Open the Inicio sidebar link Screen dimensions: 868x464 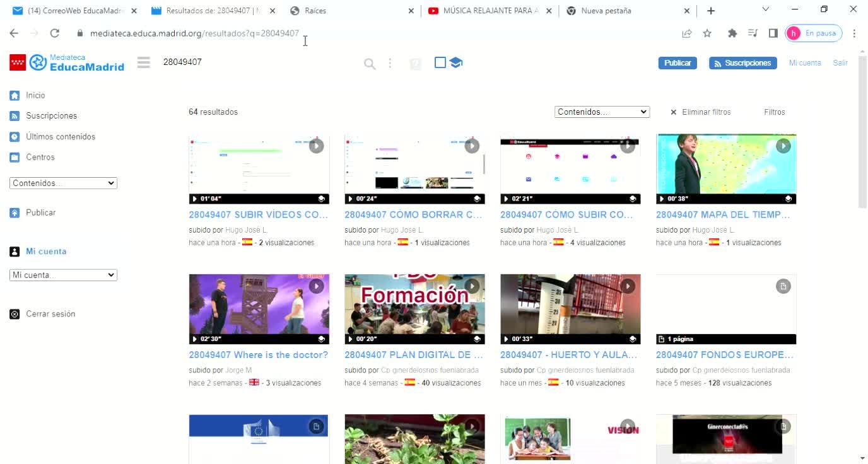pos(35,96)
